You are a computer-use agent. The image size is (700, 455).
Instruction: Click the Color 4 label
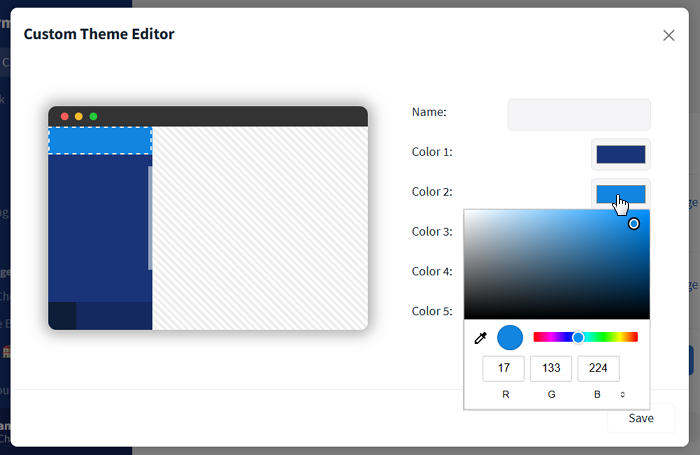(x=432, y=271)
